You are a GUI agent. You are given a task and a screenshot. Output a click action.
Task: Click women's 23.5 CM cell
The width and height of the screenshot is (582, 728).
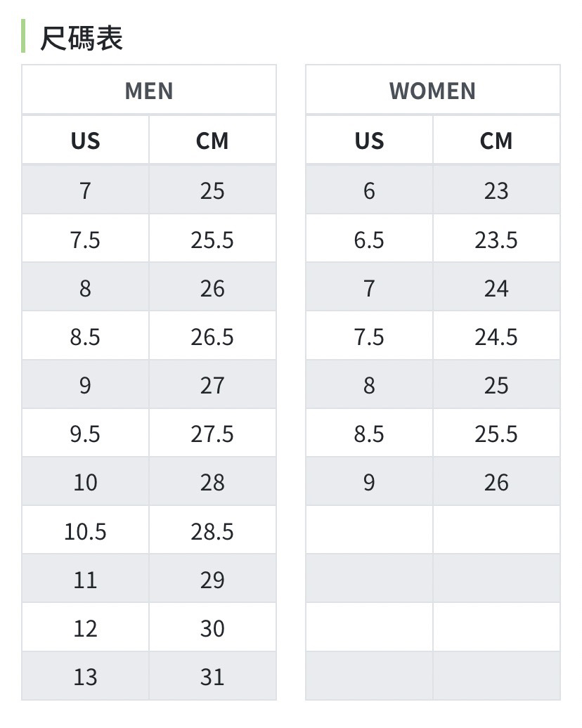[496, 240]
